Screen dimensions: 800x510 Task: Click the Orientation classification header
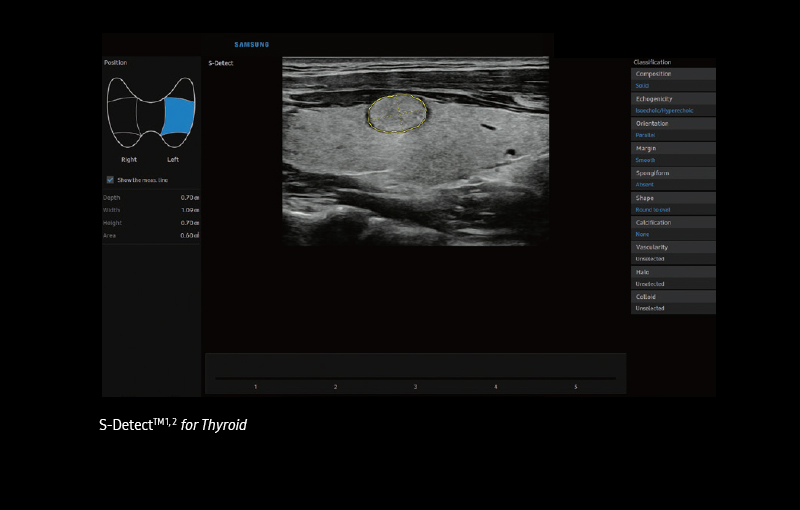tap(673, 123)
